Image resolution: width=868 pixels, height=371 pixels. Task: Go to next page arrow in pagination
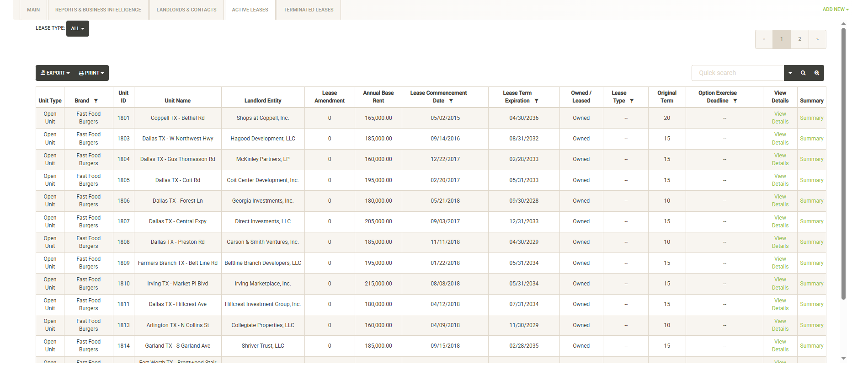coord(817,39)
